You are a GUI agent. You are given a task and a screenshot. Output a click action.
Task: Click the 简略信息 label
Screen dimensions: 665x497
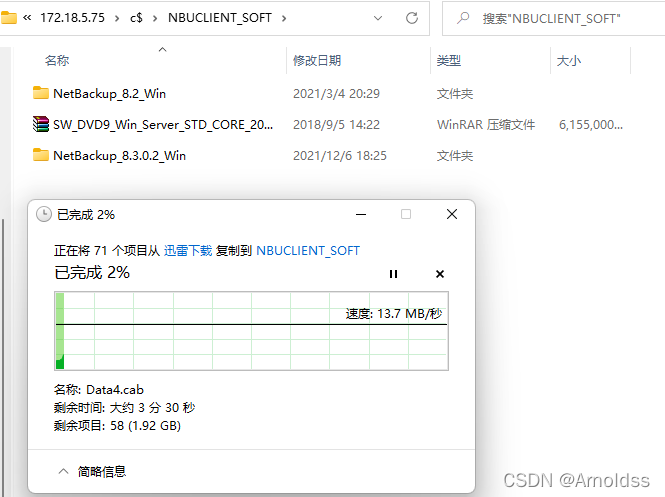102,472
